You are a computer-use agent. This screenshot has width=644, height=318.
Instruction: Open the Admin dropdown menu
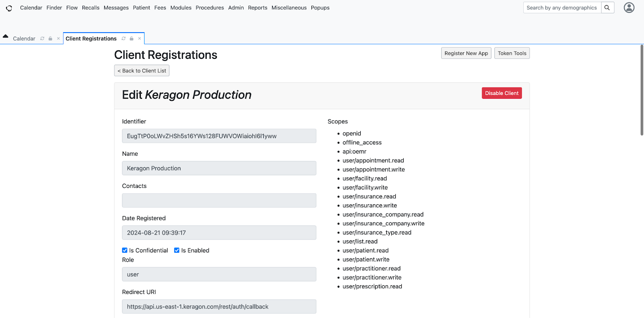click(236, 8)
